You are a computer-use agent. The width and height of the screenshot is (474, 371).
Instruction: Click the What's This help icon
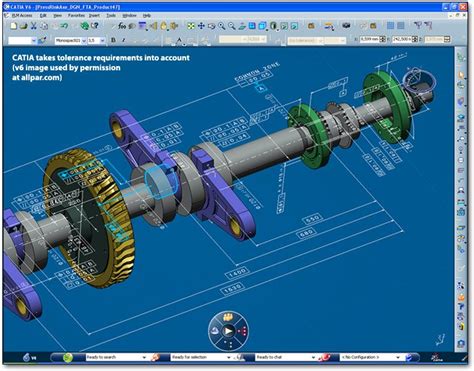95,26
